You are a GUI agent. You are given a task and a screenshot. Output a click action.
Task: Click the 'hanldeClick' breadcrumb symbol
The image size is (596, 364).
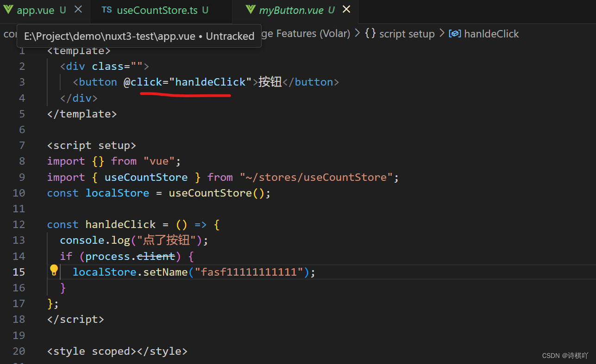point(484,33)
